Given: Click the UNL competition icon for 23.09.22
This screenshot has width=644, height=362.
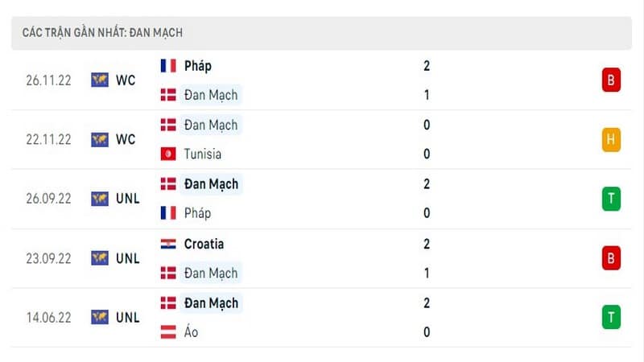Looking at the screenshot, I should [100, 258].
